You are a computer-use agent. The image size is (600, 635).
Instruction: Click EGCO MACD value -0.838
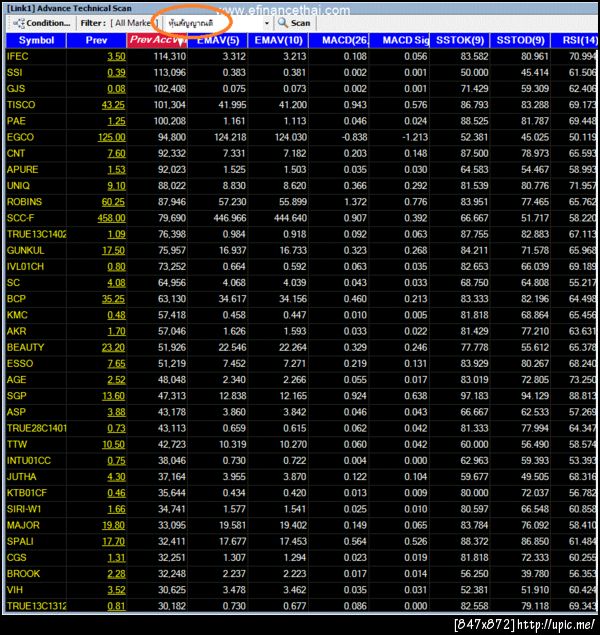coord(354,137)
